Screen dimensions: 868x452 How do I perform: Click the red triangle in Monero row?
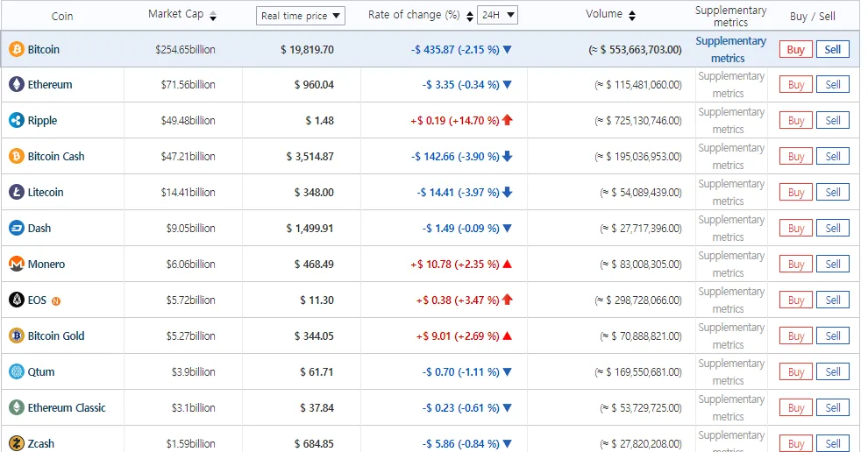point(507,265)
